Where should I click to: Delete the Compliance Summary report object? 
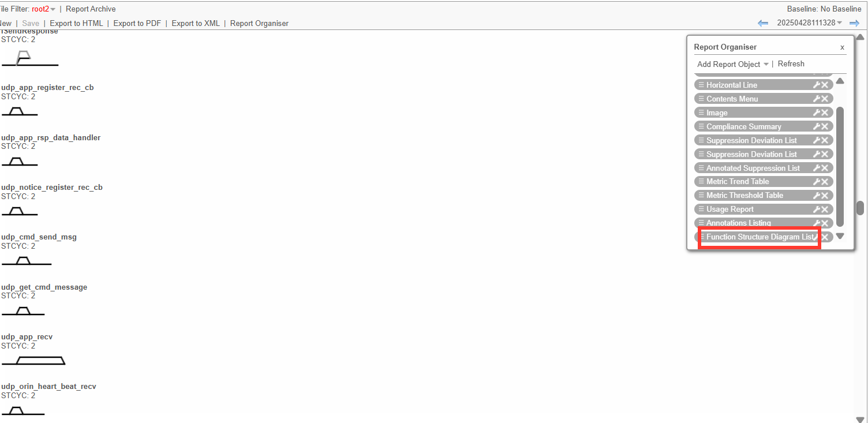pyautogui.click(x=825, y=126)
